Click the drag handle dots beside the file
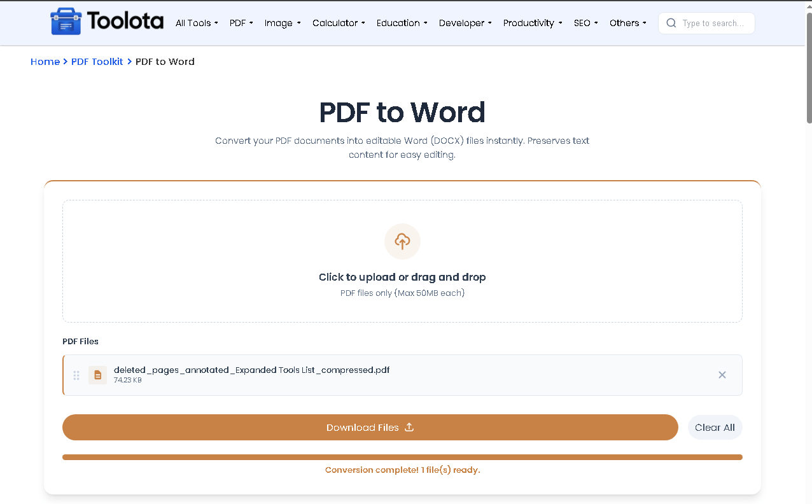The width and height of the screenshot is (812, 504). click(76, 375)
